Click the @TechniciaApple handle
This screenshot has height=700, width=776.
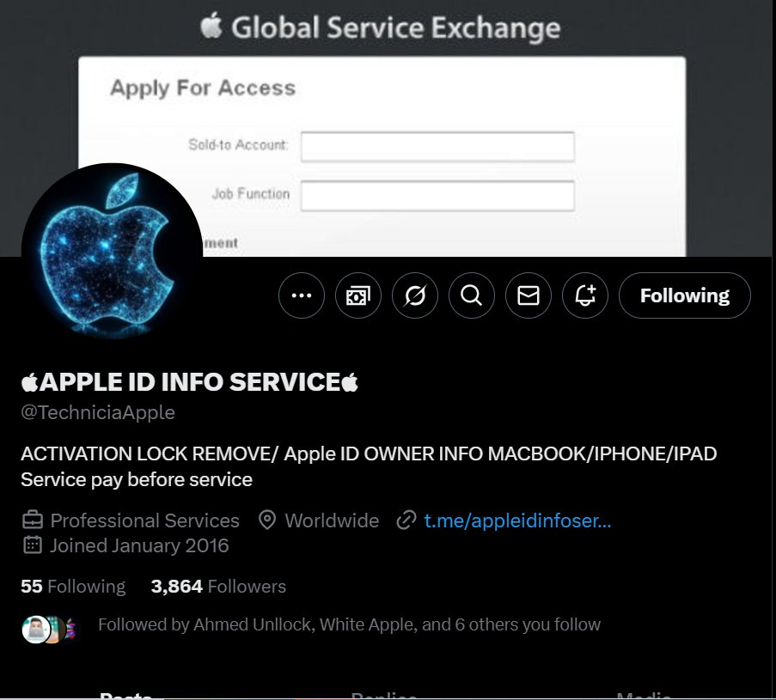point(98,412)
